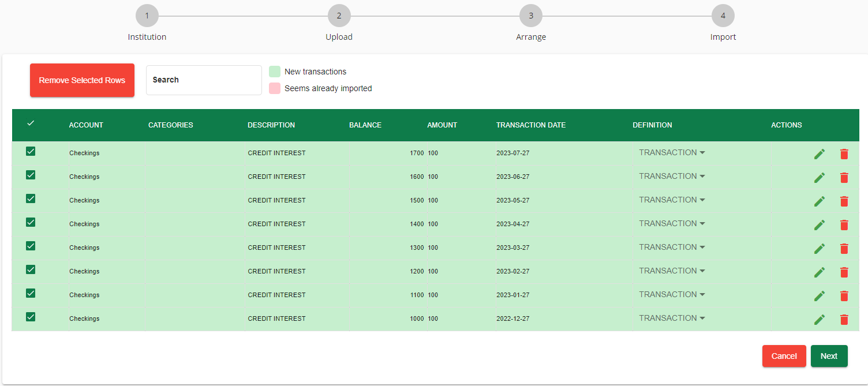The image size is (868, 386).
Task: Edit the transaction dated 2023-03-27
Action: (x=820, y=249)
